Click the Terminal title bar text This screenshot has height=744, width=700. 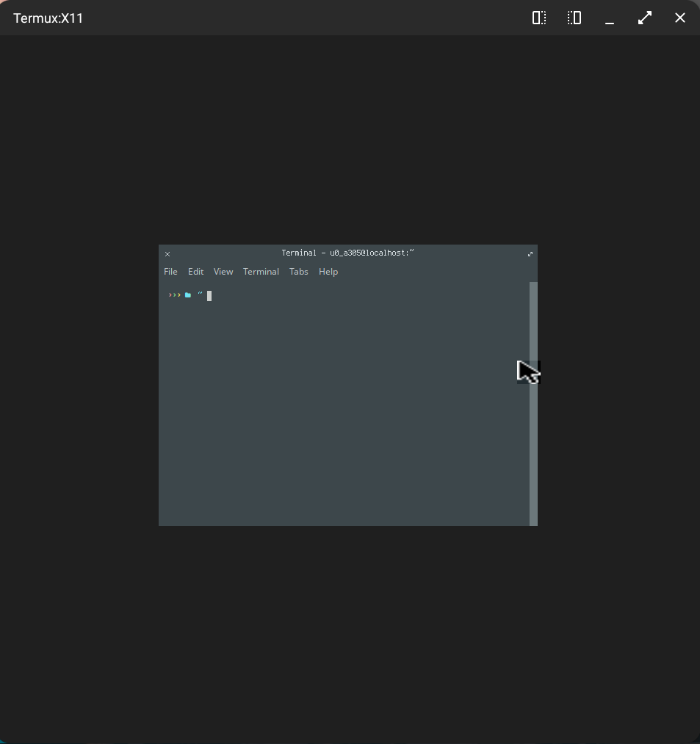(x=348, y=253)
